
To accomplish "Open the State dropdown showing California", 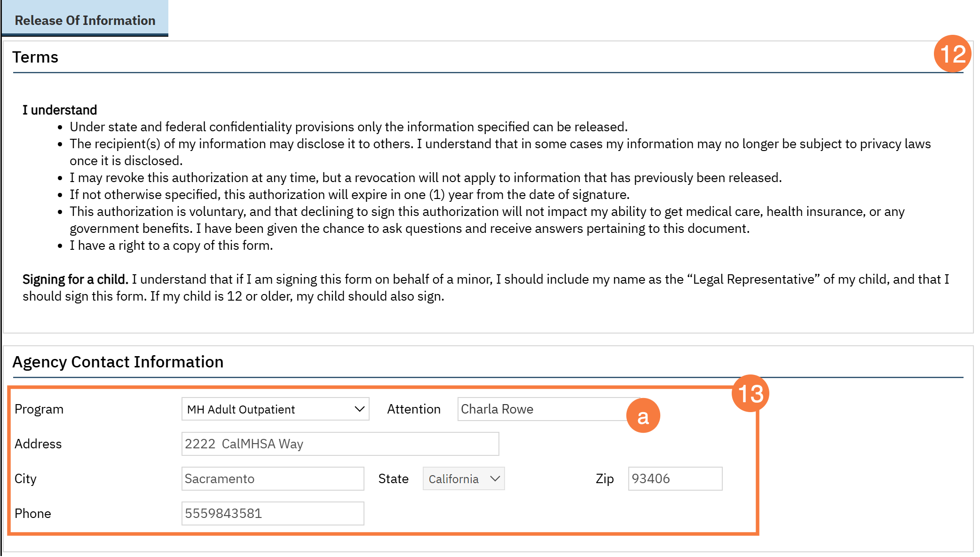I will click(456, 479).
